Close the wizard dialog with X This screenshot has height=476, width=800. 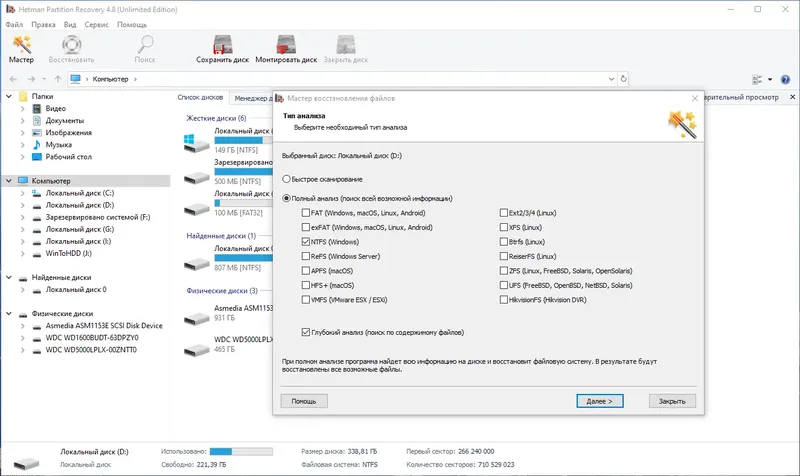point(694,98)
